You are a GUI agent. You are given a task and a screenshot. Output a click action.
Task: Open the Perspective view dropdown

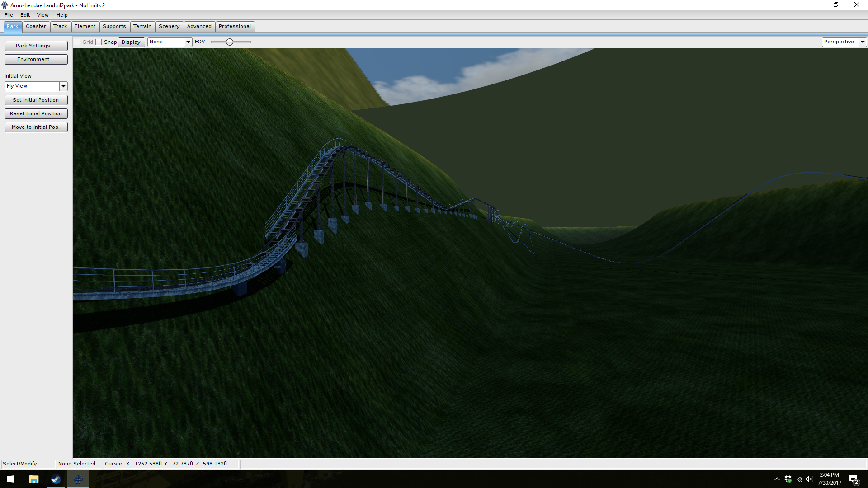pyautogui.click(x=863, y=42)
